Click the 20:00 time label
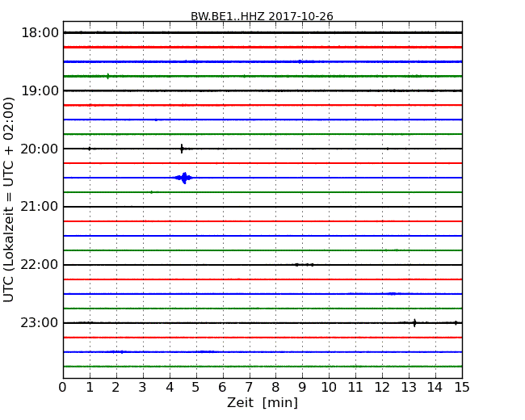 [40, 149]
